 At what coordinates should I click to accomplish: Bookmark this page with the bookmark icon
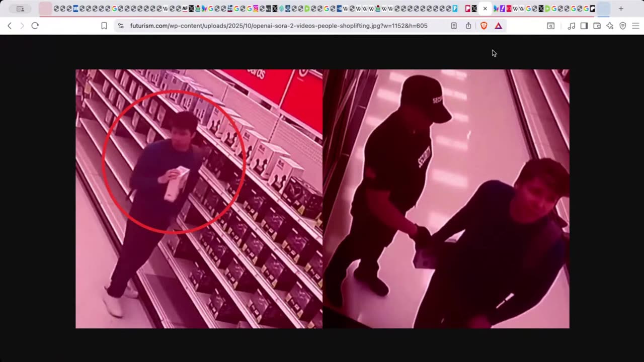tap(104, 26)
